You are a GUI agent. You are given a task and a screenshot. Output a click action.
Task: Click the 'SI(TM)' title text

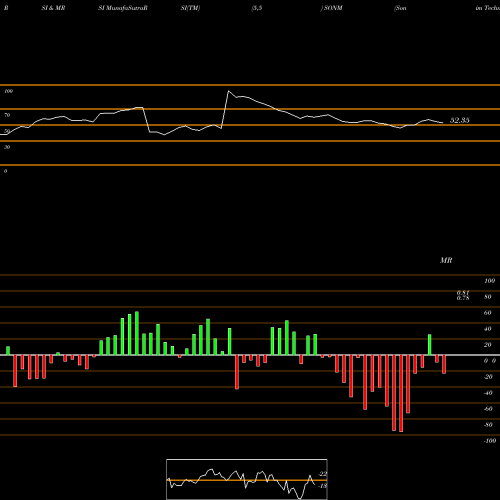(190, 8)
